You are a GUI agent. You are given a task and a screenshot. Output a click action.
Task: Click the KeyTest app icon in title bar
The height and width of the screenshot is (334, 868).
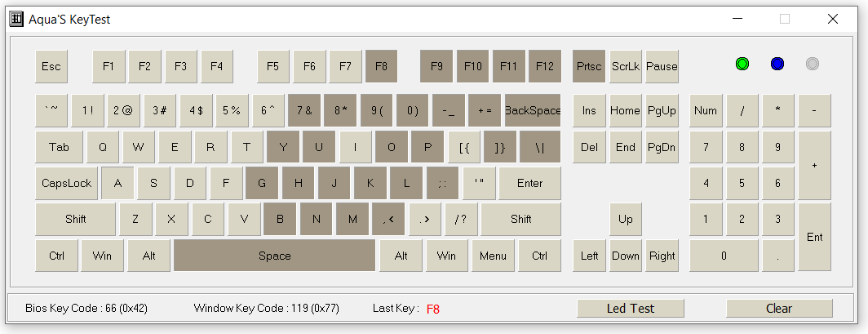16,20
